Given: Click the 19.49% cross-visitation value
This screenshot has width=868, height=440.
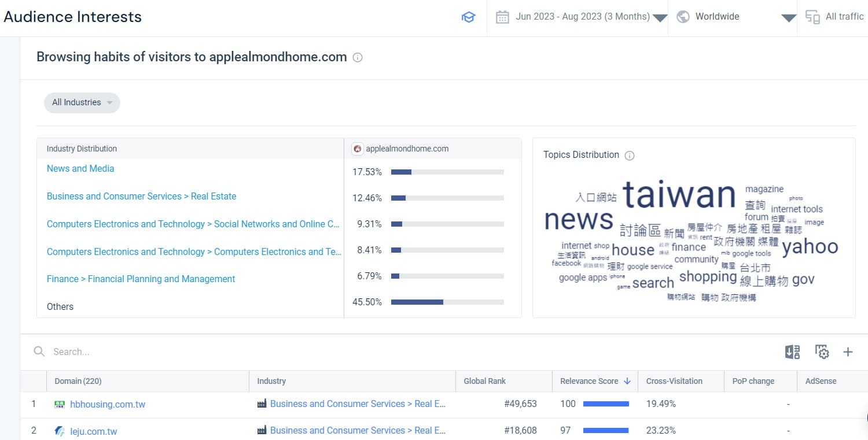Looking at the screenshot, I should pos(661,404).
